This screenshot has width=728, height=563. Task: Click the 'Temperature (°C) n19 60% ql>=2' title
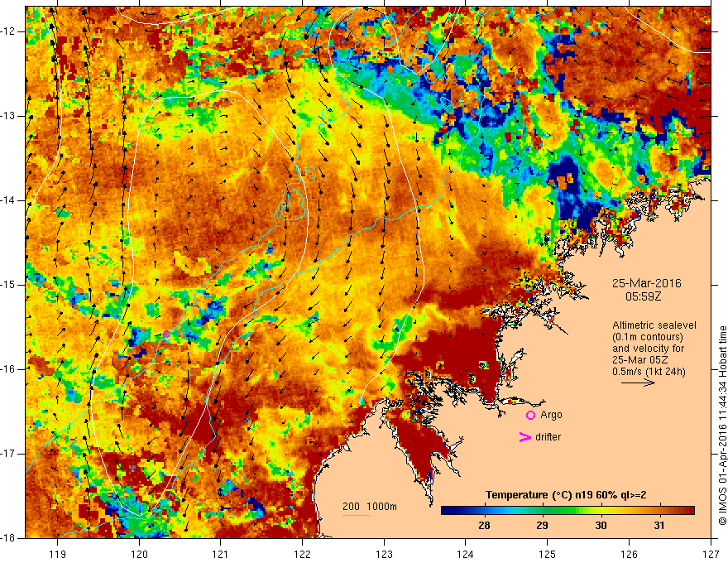click(x=566, y=495)
